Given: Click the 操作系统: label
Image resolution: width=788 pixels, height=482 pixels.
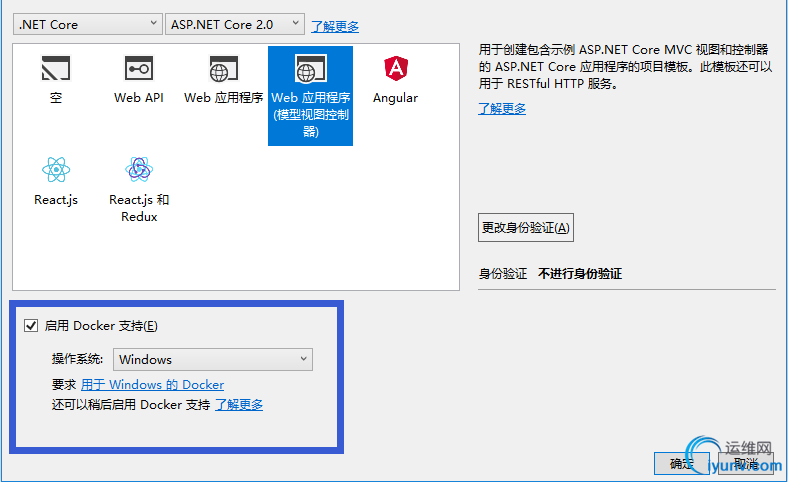Looking at the screenshot, I should pyautogui.click(x=77, y=359).
